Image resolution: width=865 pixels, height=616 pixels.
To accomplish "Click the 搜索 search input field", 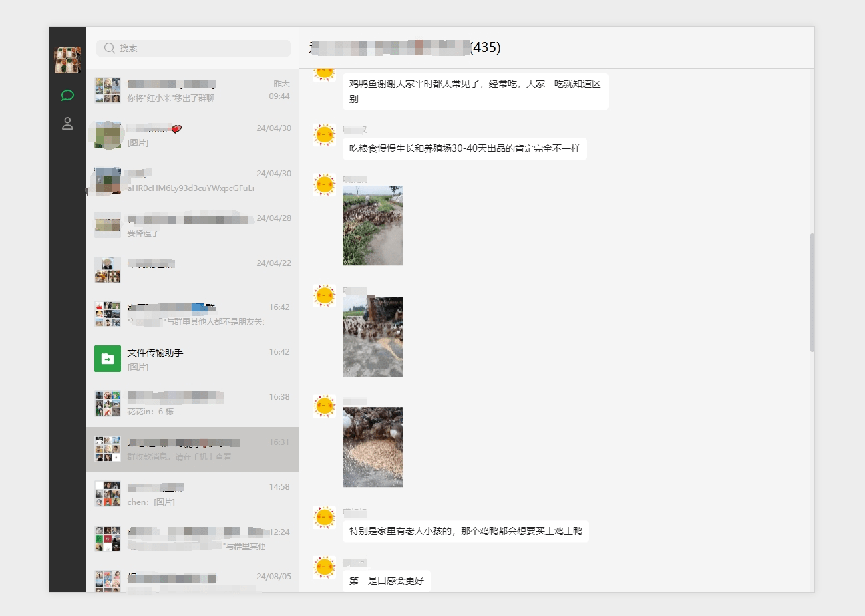I will click(193, 48).
